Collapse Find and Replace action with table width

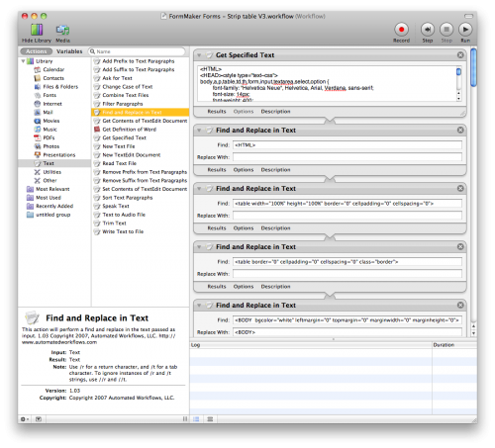pyautogui.click(x=199, y=189)
